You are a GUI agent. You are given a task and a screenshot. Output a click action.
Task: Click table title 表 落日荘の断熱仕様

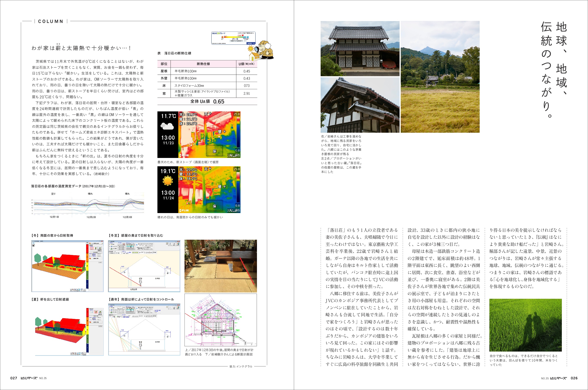click(174, 53)
